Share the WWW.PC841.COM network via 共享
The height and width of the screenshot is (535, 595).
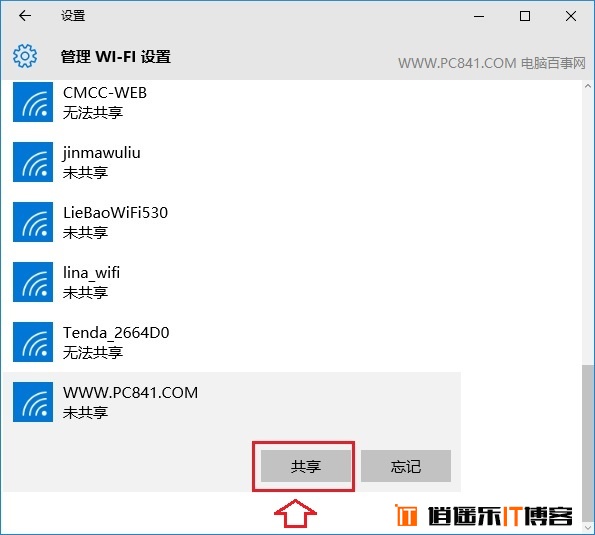pyautogui.click(x=306, y=466)
